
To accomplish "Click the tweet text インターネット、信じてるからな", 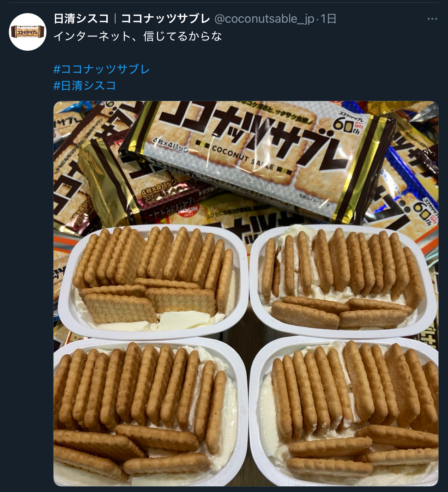I will tap(138, 36).
